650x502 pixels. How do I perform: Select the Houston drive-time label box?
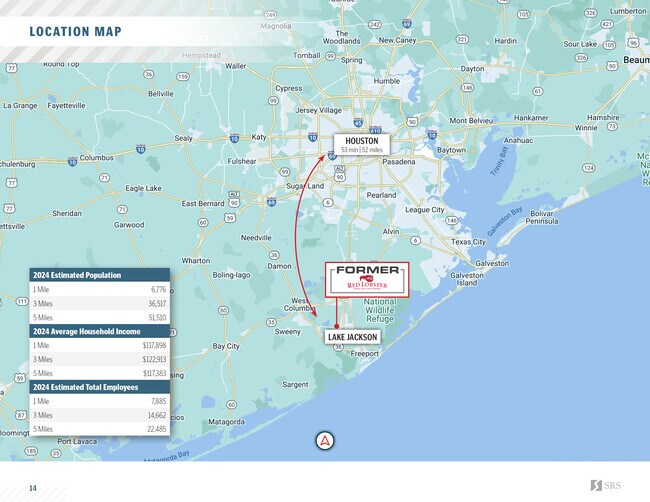(x=361, y=144)
